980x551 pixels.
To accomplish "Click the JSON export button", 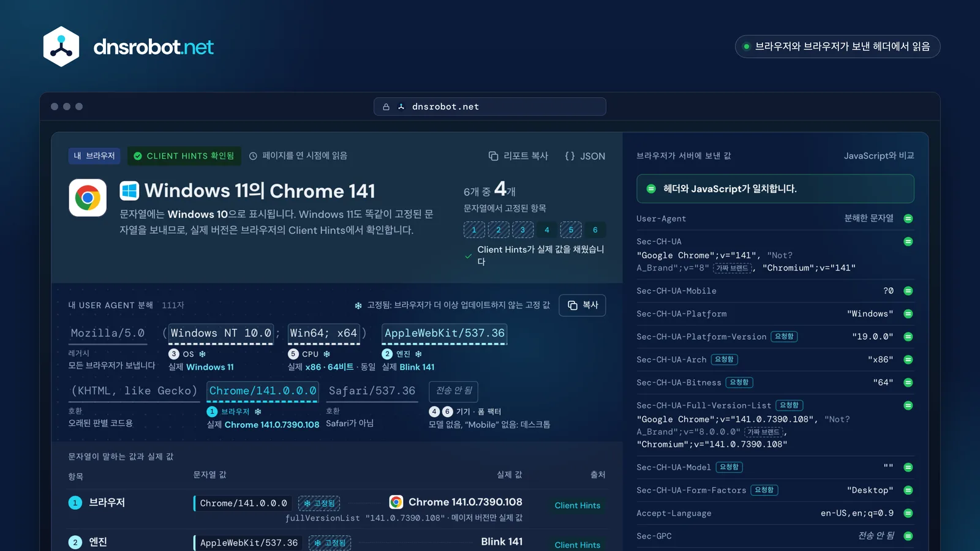I will [x=585, y=156].
